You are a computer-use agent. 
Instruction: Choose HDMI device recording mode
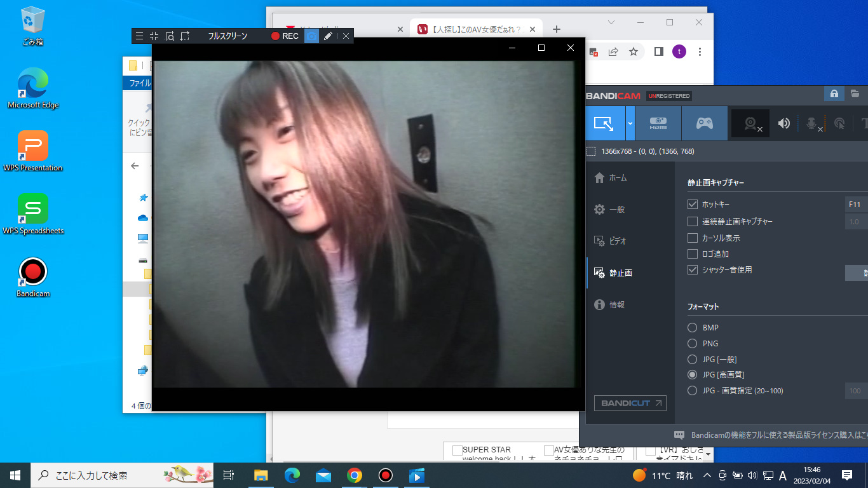point(658,123)
